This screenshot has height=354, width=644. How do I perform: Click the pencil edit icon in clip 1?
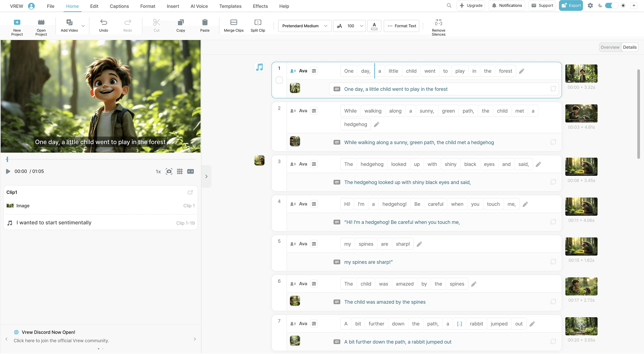click(x=522, y=71)
